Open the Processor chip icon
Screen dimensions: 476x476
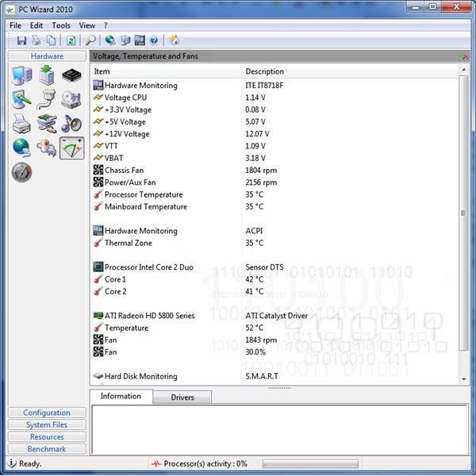point(71,75)
